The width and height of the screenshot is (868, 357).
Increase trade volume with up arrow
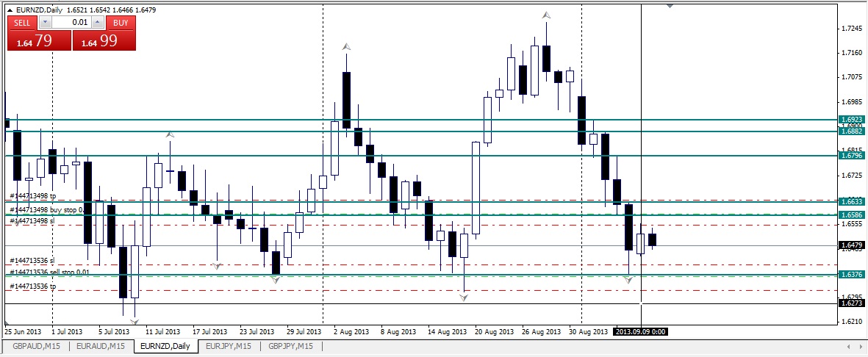point(98,23)
